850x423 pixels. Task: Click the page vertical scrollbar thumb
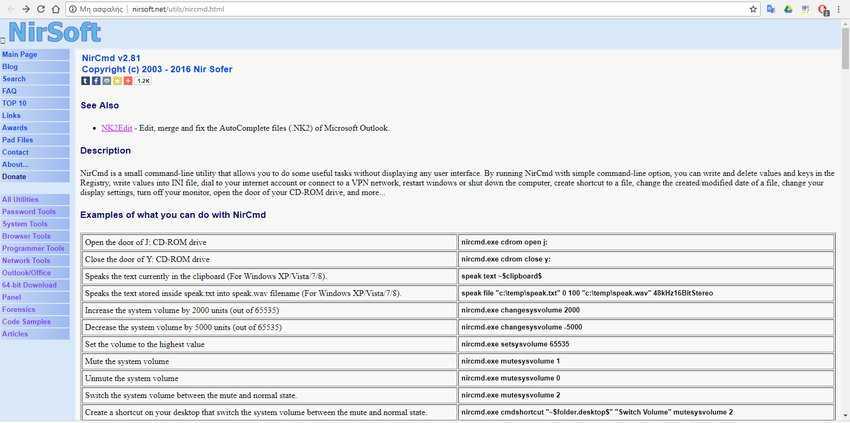tap(845, 48)
